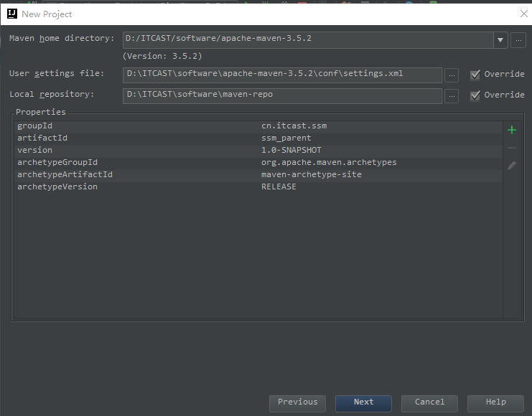Select the archetypeVersion property row

click(258, 186)
